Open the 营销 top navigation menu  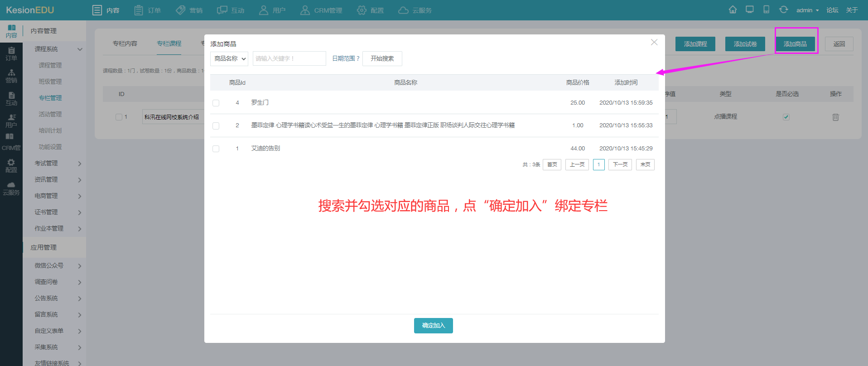(189, 10)
